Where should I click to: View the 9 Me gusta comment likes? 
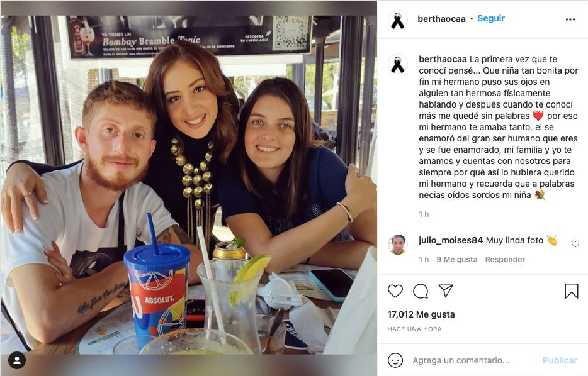(457, 260)
